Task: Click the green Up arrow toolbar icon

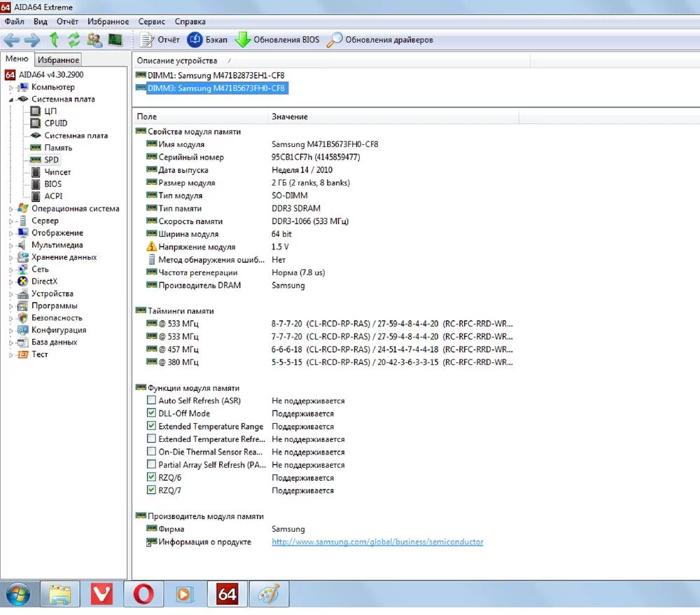Action: click(x=54, y=40)
